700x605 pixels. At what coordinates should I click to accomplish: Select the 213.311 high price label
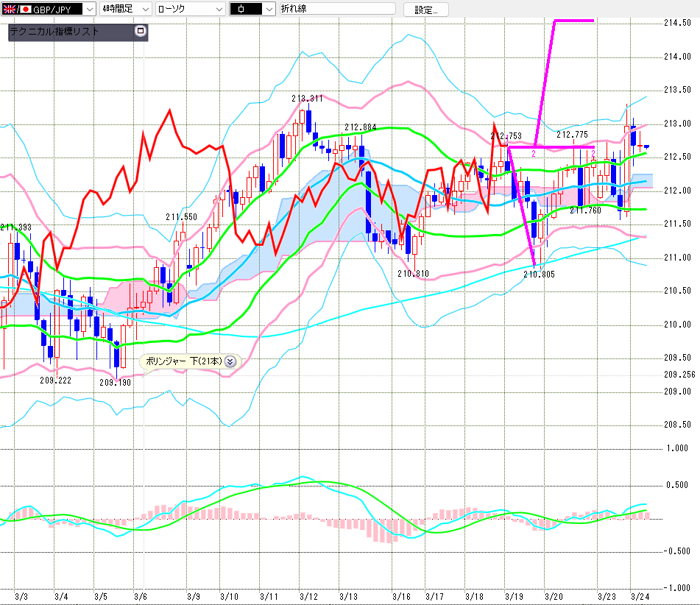coord(307,99)
